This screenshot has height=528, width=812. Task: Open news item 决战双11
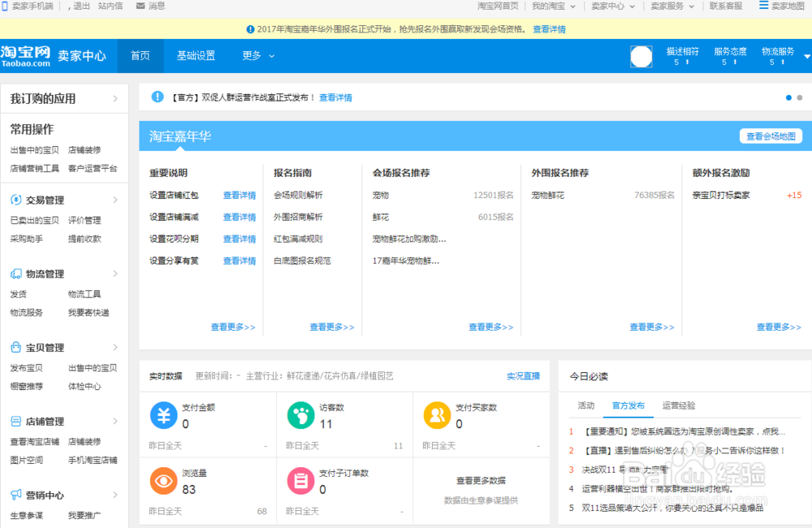click(x=625, y=470)
